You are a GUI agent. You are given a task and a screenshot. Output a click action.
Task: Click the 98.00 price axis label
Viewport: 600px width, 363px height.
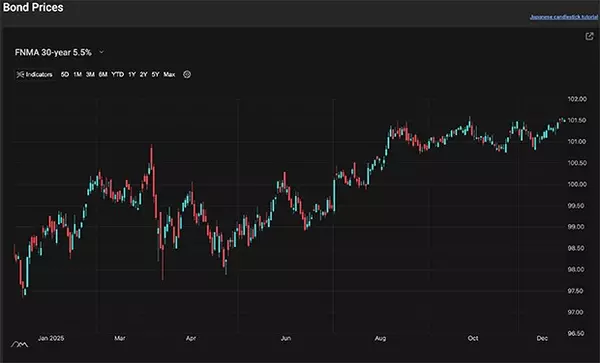577,270
